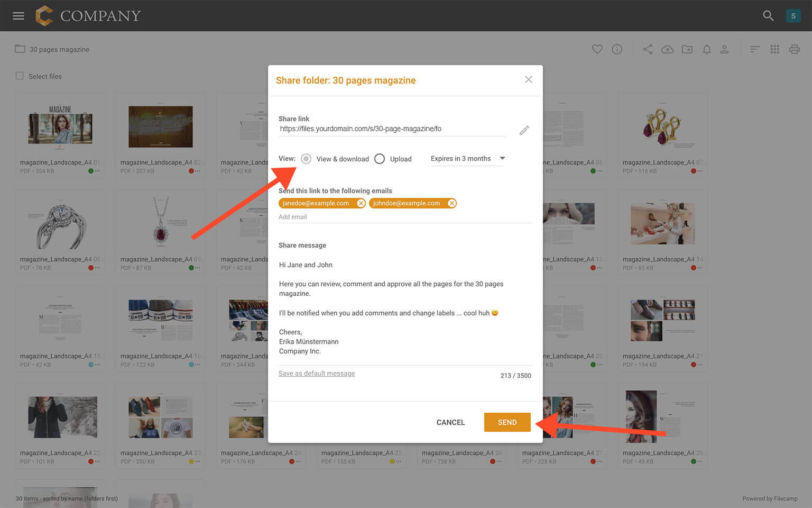
Task: Close the Share folder dialog
Action: [x=528, y=80]
